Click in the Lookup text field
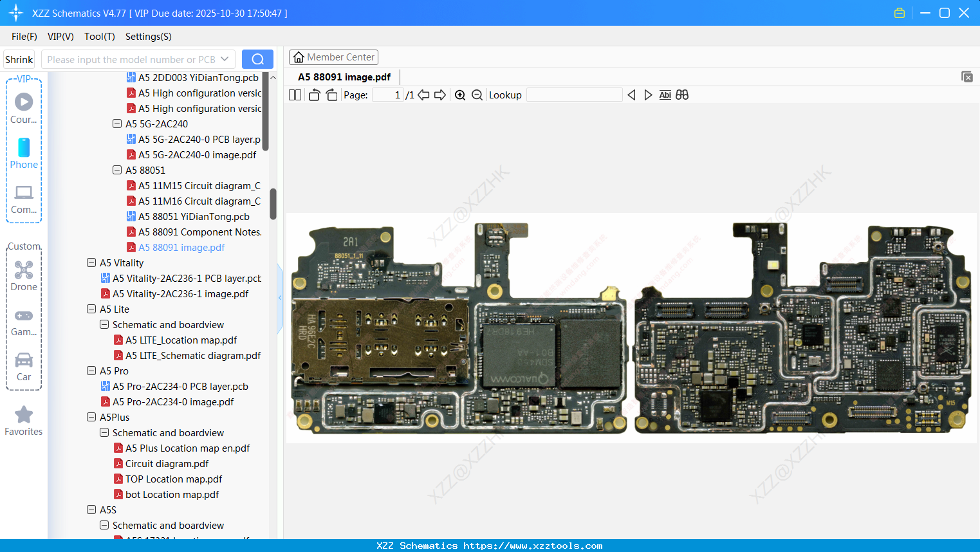Image resolution: width=980 pixels, height=552 pixels. (x=574, y=95)
